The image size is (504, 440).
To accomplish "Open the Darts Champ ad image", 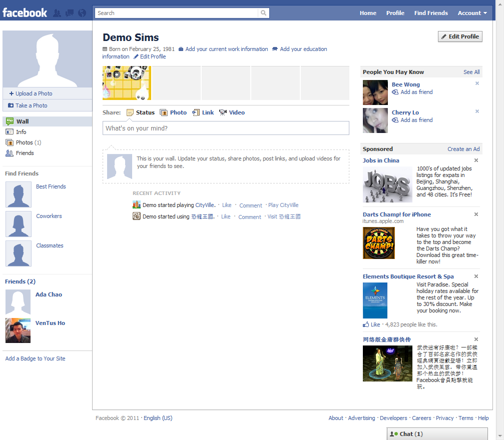I will 379,243.
